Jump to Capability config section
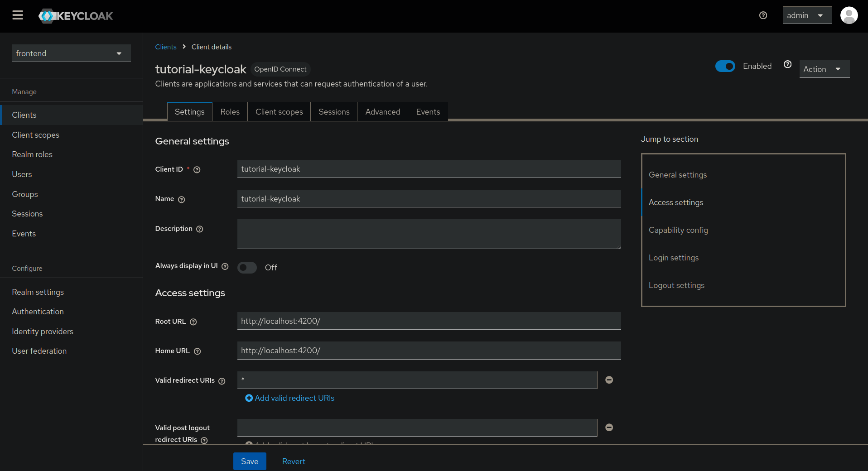Screen dimensions: 868x471 click(x=678, y=230)
